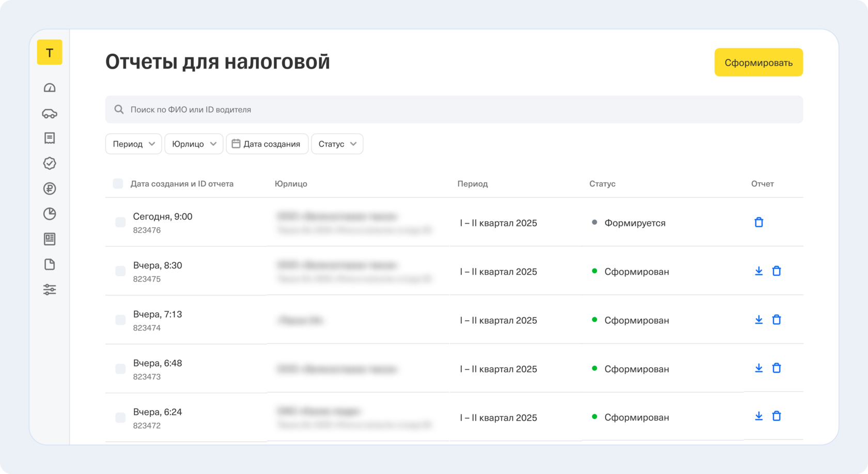Viewport: 868px width, 474px height.
Task: Select the checkbox for report 823473
Action: [x=120, y=369]
